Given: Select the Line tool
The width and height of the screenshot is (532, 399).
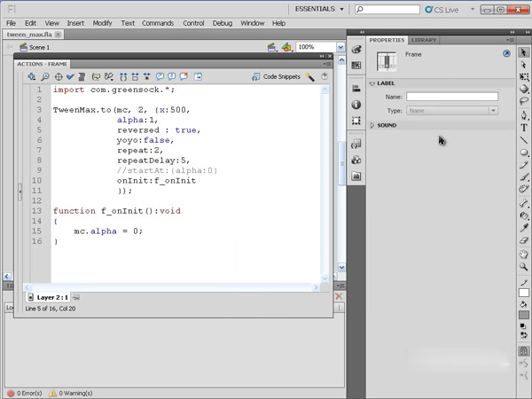Looking at the screenshot, I should tap(524, 140).
